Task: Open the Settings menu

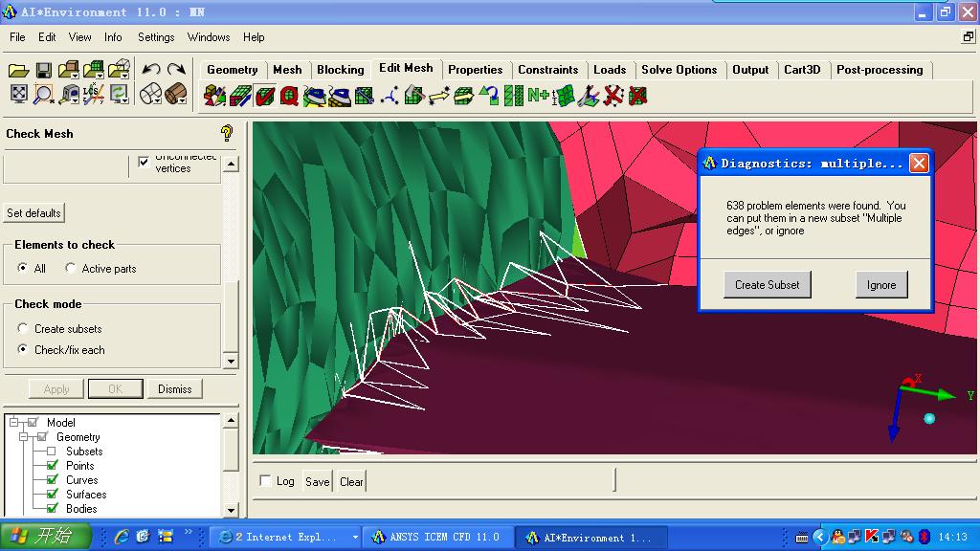Action: [156, 37]
